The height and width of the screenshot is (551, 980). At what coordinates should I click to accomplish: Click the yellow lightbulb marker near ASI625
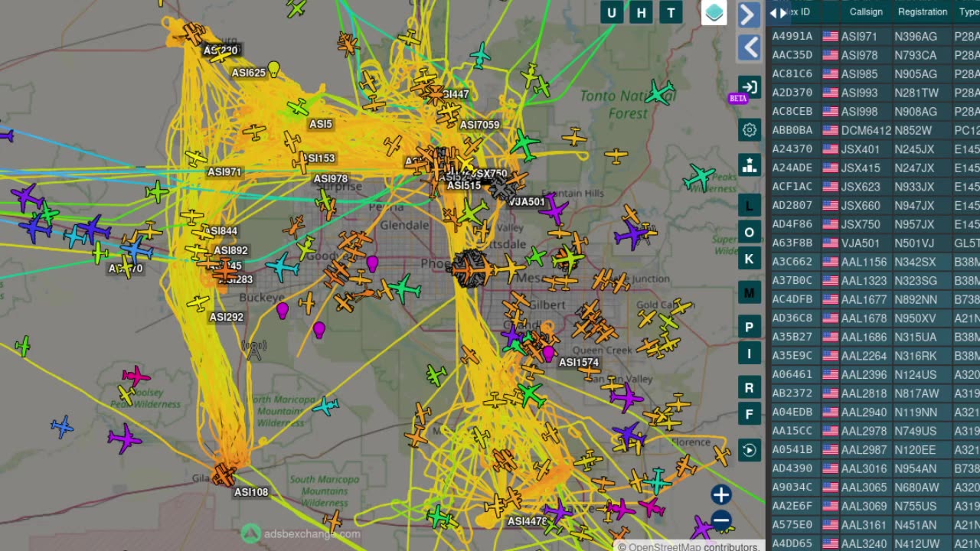click(273, 70)
